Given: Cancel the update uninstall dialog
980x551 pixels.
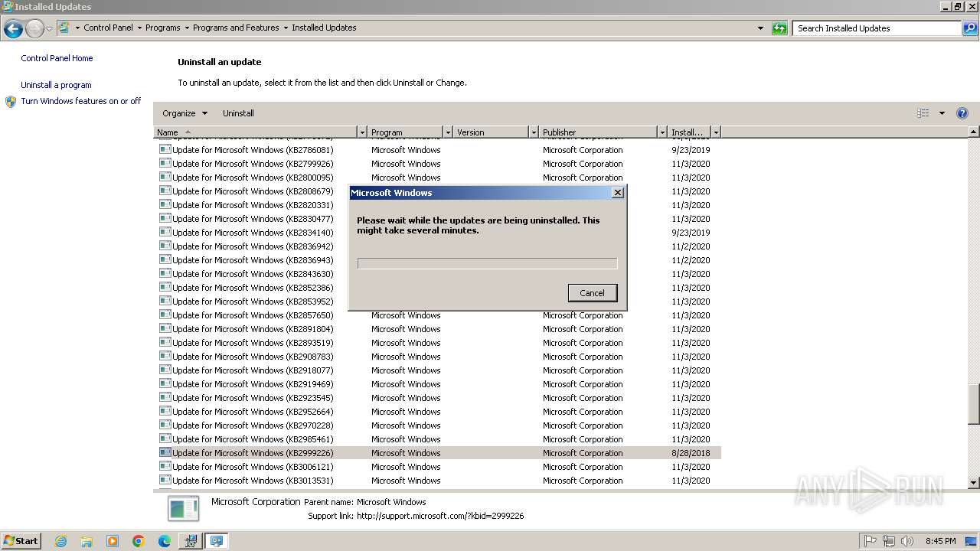Looking at the screenshot, I should click(x=592, y=293).
